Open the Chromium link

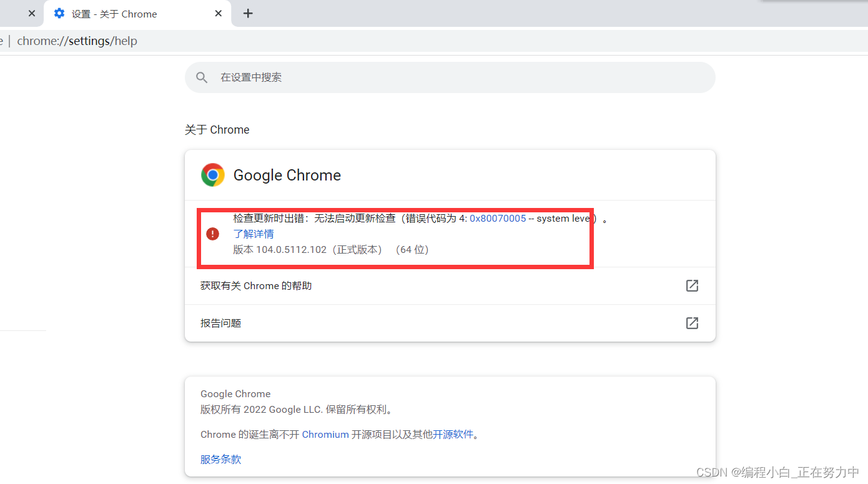[x=325, y=435]
